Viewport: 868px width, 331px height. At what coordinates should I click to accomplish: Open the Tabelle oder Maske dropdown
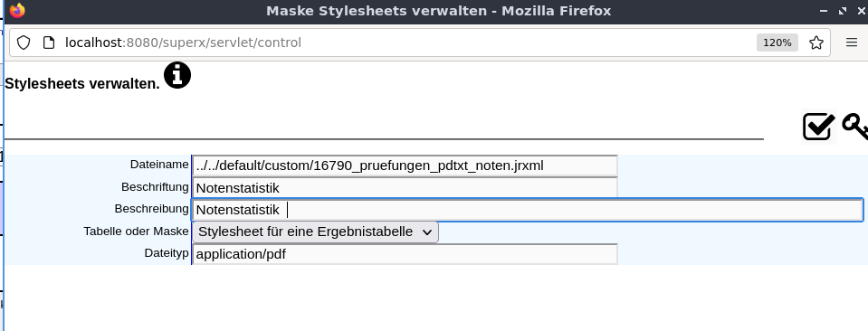tap(315, 232)
